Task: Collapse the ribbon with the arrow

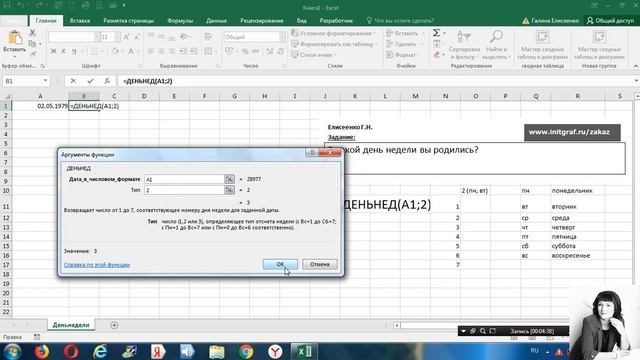Action: [636, 66]
